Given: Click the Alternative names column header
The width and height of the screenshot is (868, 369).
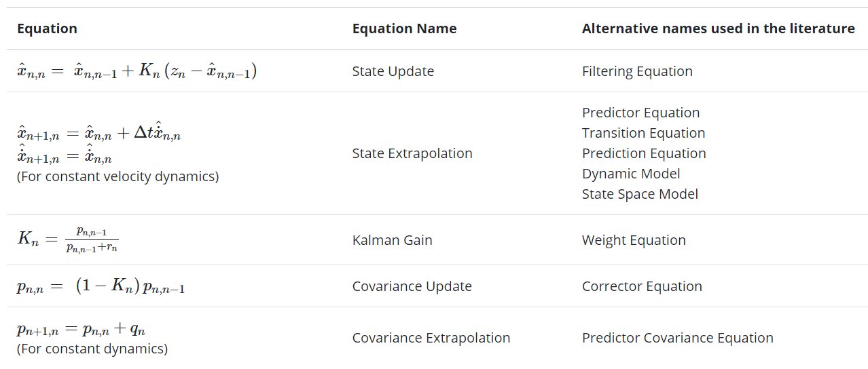Looking at the screenshot, I should point(718,28).
